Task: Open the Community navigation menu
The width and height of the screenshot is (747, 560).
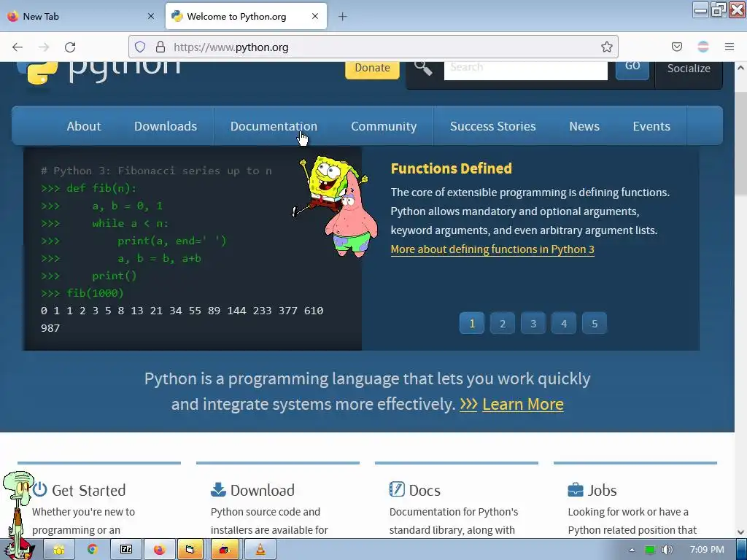Action: coord(384,126)
